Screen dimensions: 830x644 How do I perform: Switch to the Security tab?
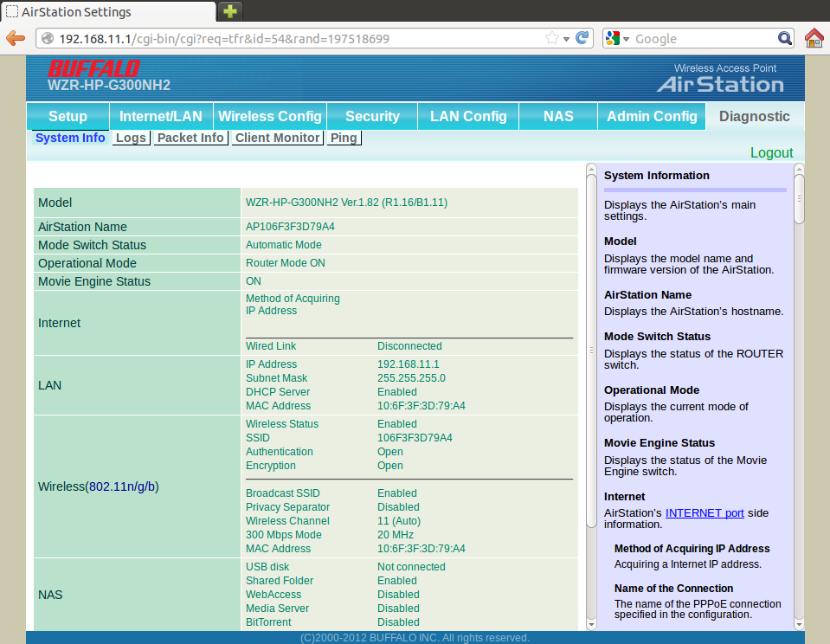pos(372,116)
